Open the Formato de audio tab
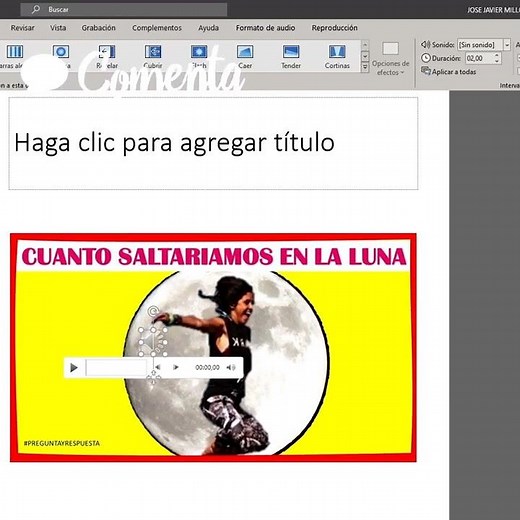 coord(265,28)
